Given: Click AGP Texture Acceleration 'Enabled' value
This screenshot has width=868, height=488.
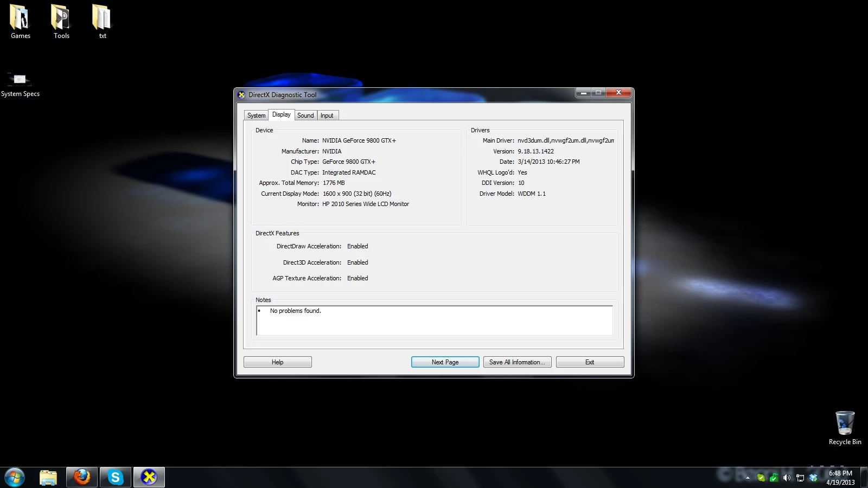Looking at the screenshot, I should coord(358,278).
